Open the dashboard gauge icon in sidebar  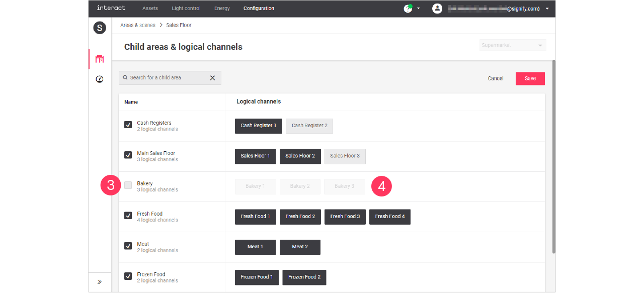(100, 79)
